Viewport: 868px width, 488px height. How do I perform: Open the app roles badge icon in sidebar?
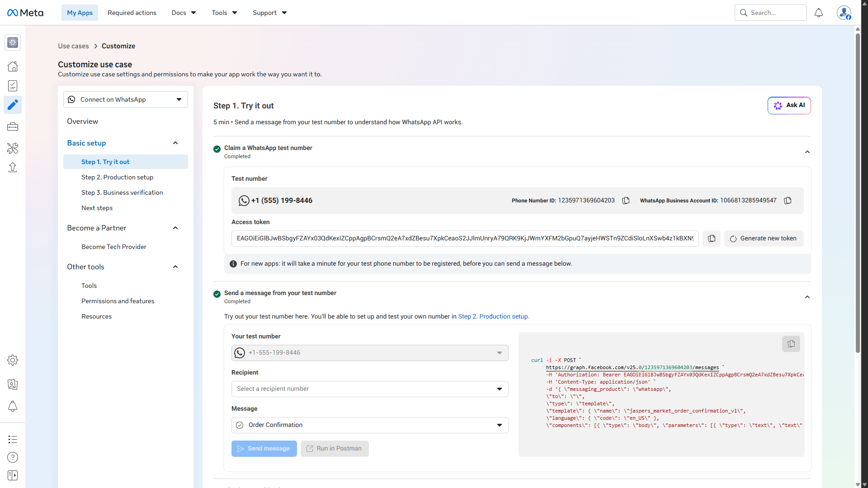coord(13,385)
